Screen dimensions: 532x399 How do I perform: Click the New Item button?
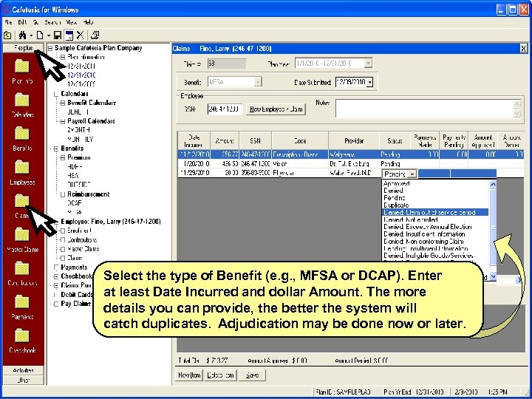pos(189,375)
